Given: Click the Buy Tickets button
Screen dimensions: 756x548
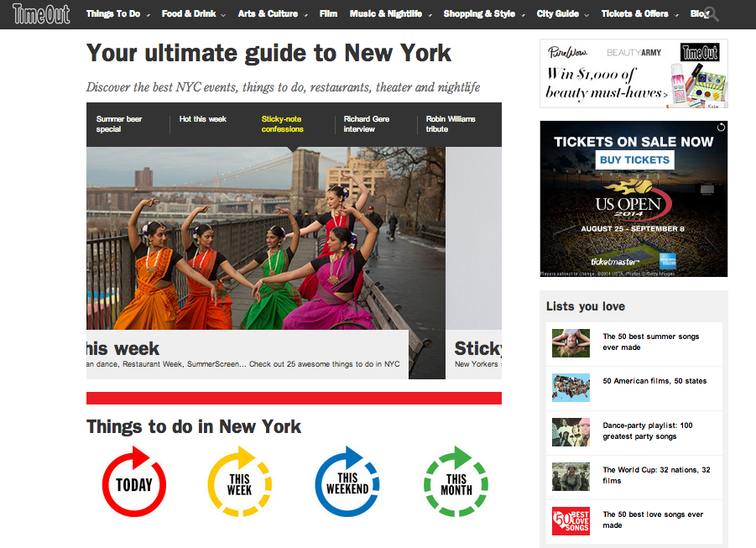Looking at the screenshot, I should pyautogui.click(x=634, y=159).
